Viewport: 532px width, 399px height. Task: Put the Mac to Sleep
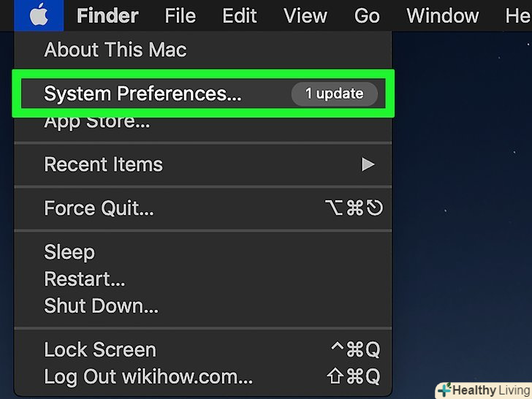69,252
